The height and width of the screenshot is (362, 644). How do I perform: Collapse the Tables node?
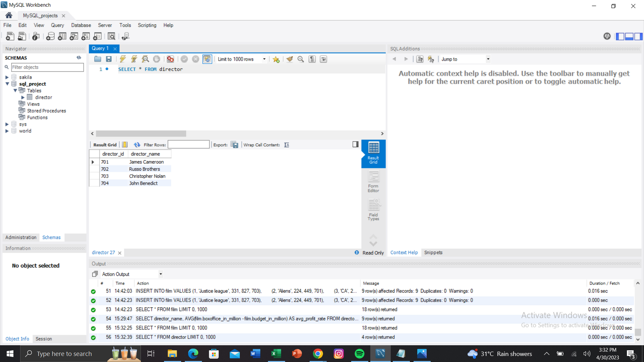(15, 90)
